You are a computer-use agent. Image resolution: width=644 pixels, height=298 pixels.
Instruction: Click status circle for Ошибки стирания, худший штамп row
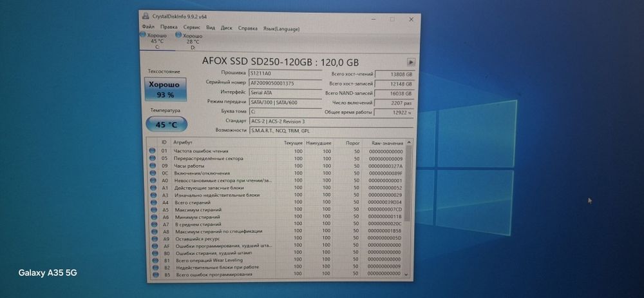tap(155, 253)
